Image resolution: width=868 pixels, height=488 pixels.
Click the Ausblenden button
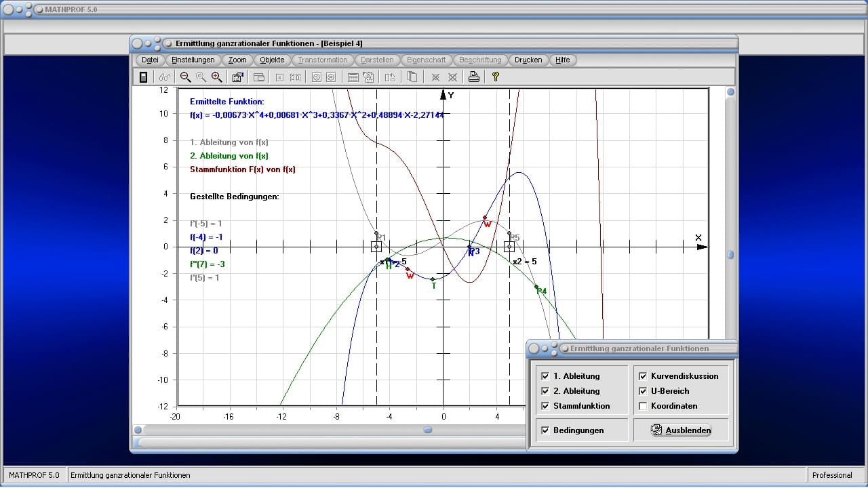click(x=681, y=430)
